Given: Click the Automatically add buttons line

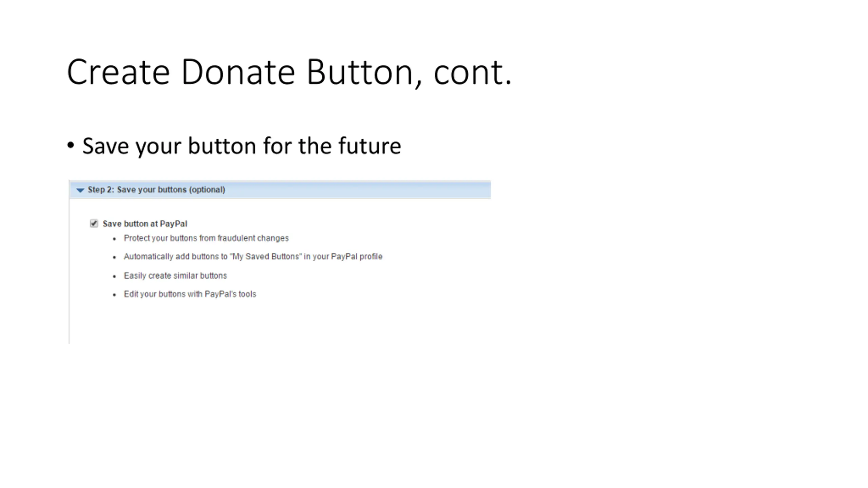Looking at the screenshot, I should click(x=253, y=257).
